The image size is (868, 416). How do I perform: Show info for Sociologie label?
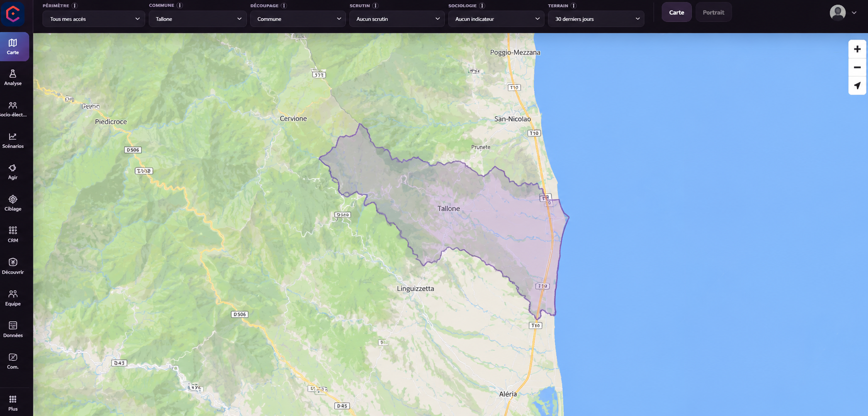pos(482,6)
